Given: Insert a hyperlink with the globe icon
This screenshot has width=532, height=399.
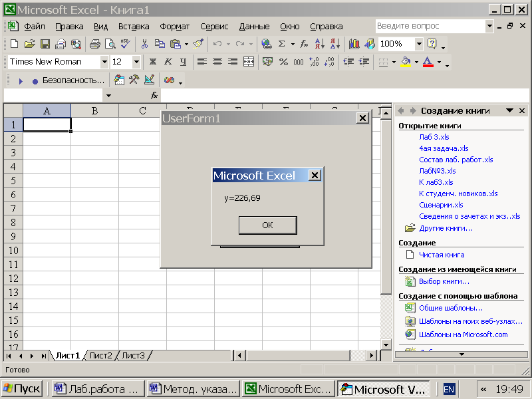Looking at the screenshot, I should click(x=267, y=44).
